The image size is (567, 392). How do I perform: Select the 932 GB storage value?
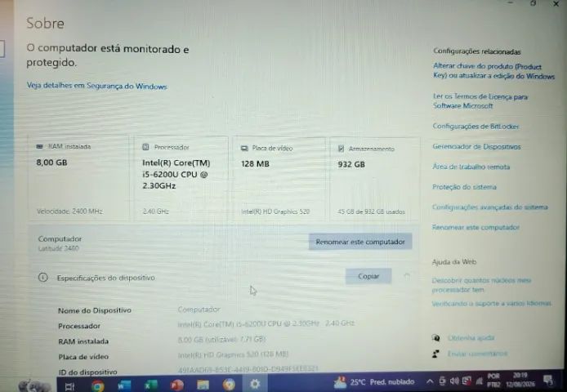351,164
